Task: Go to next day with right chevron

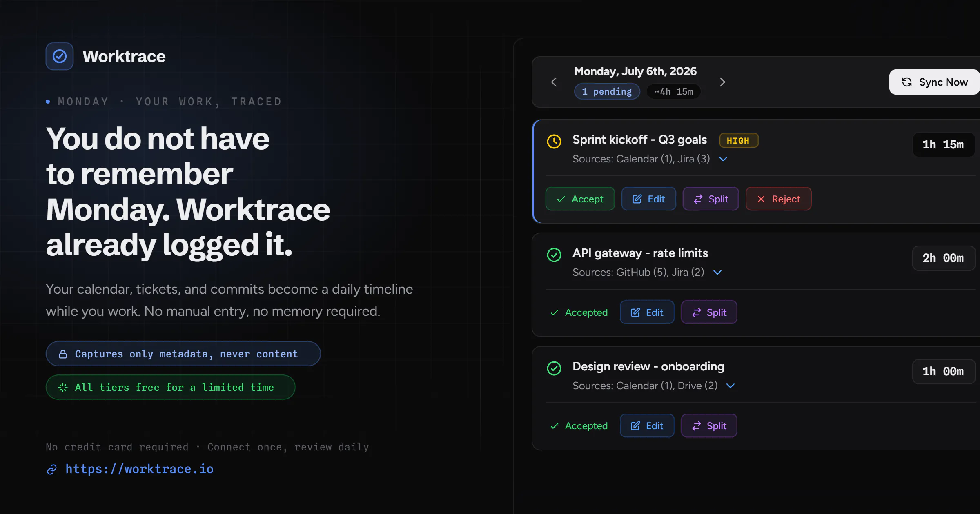Action: click(x=722, y=82)
